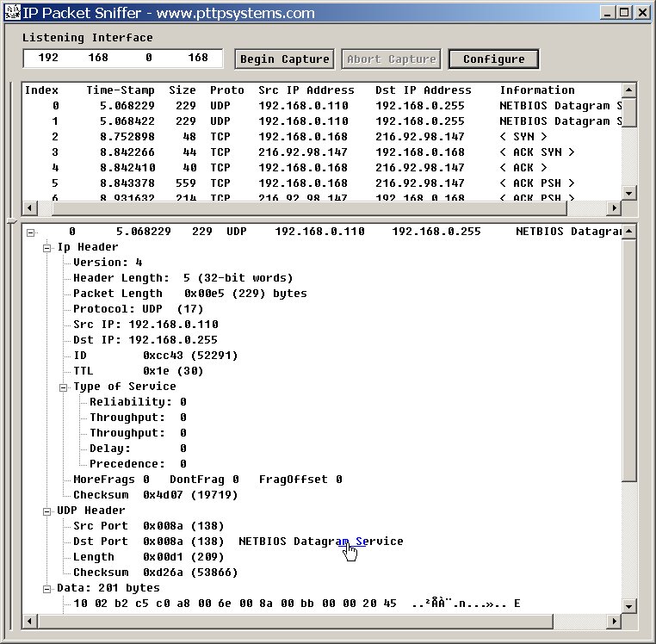
Task: Select the Dst Port NETBIOS Datagram Service line
Action: [238, 542]
